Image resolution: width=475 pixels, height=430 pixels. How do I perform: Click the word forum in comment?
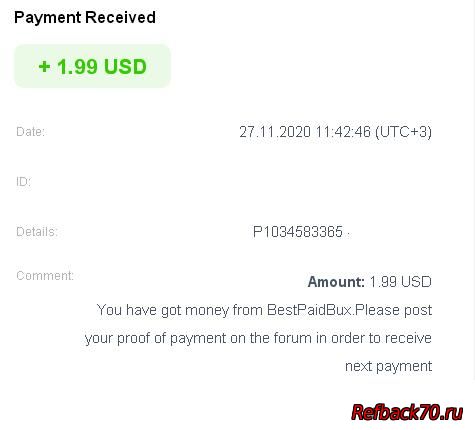[x=293, y=338]
